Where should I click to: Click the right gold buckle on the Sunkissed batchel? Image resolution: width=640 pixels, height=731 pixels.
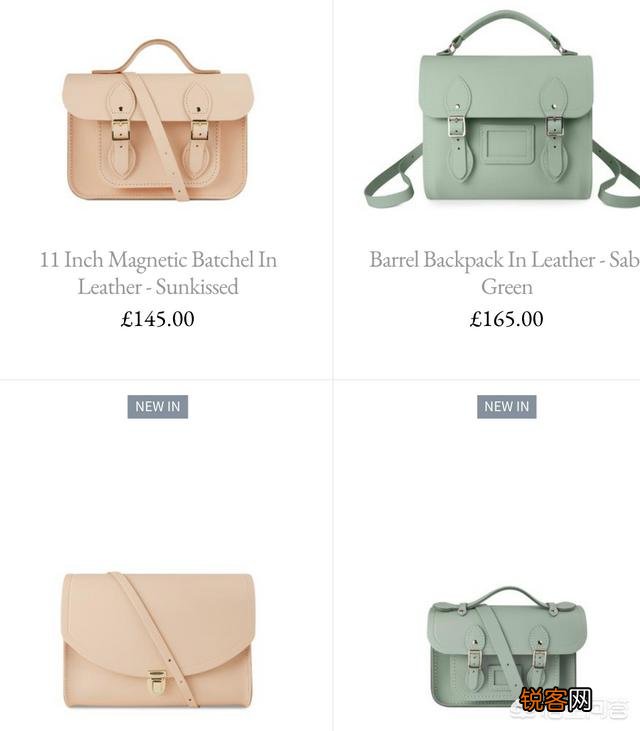tap(199, 129)
